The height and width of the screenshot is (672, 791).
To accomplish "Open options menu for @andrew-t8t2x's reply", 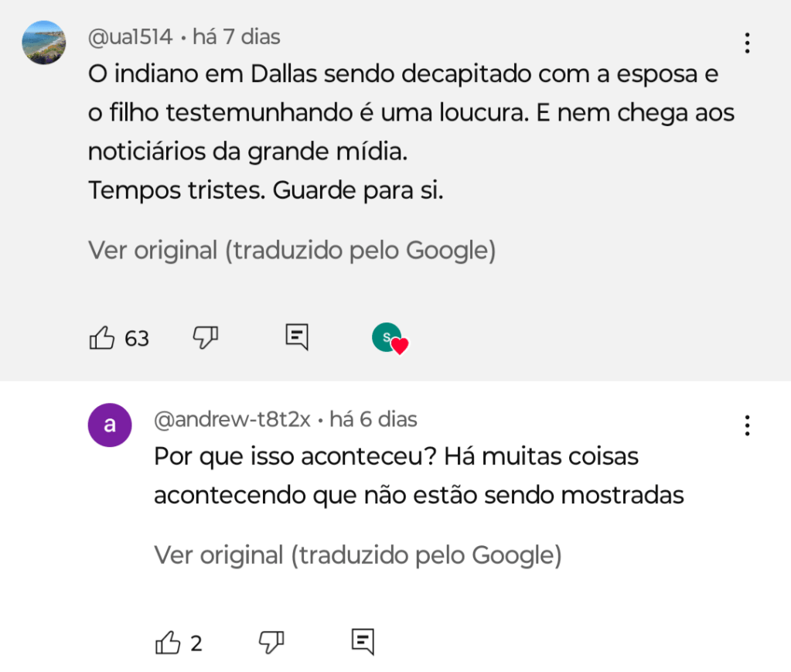I will (747, 425).
